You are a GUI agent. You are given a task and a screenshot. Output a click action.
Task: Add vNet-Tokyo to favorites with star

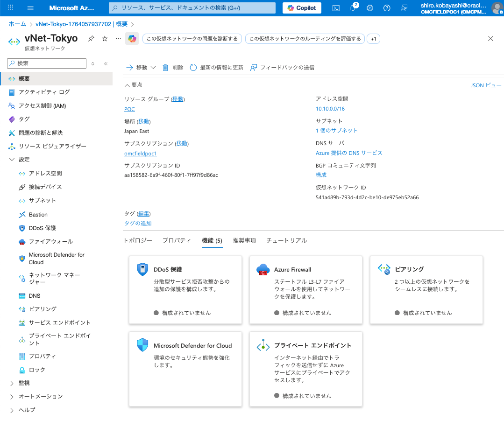(x=105, y=39)
